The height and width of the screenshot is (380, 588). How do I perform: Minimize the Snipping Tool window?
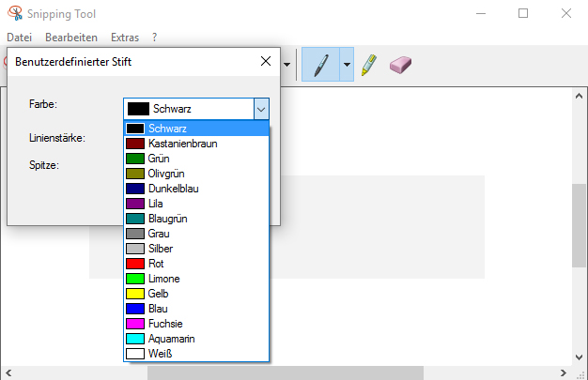(481, 13)
